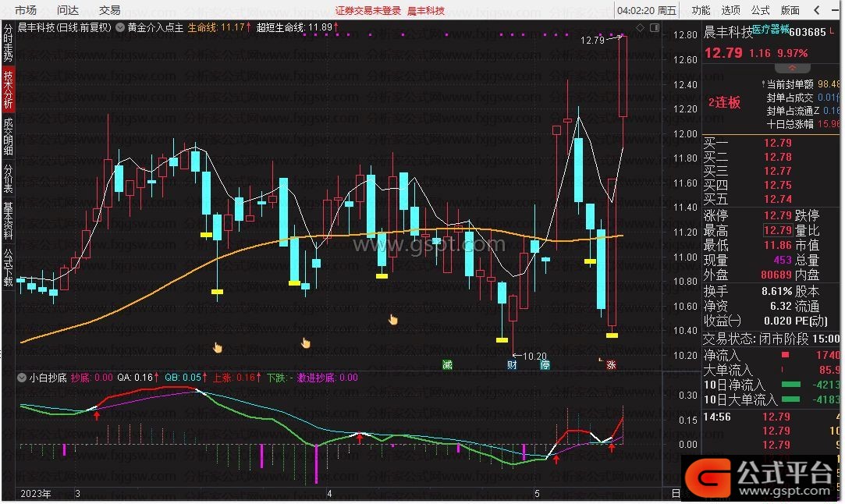The width and height of the screenshot is (845, 504).
Task: Click the 12.79 high price label on the chart
Action: 592,41
